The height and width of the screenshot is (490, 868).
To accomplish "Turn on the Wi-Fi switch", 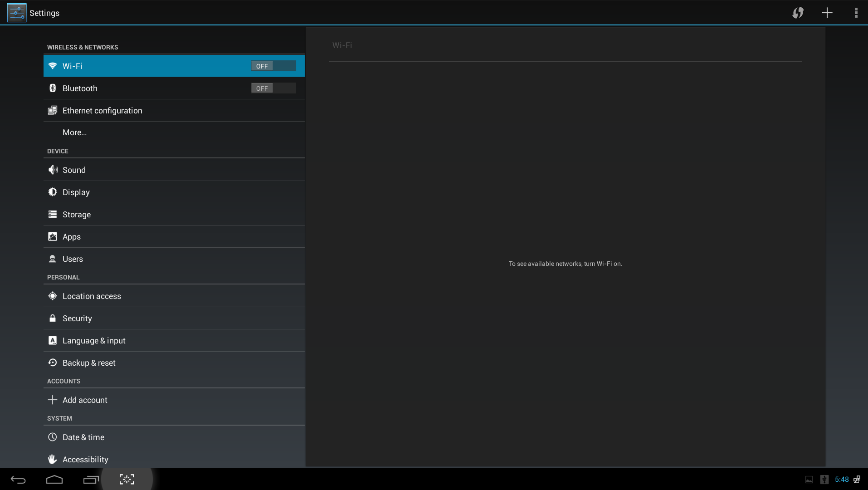I will [x=273, y=66].
